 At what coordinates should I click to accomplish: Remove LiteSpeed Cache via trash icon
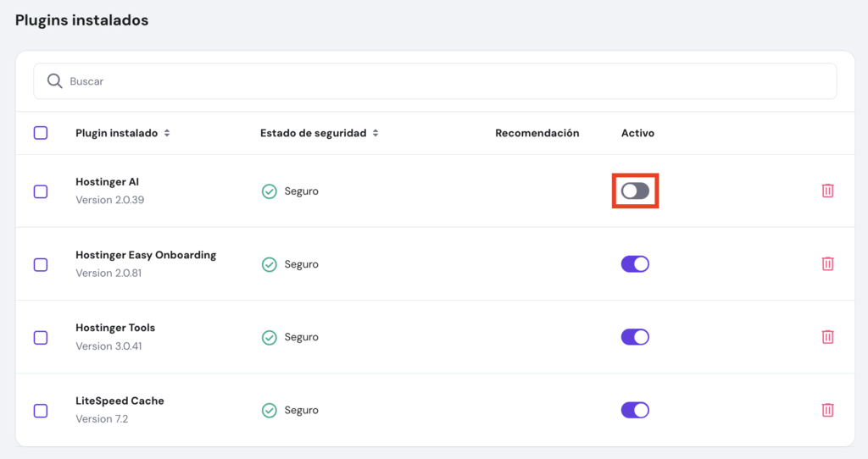point(828,410)
